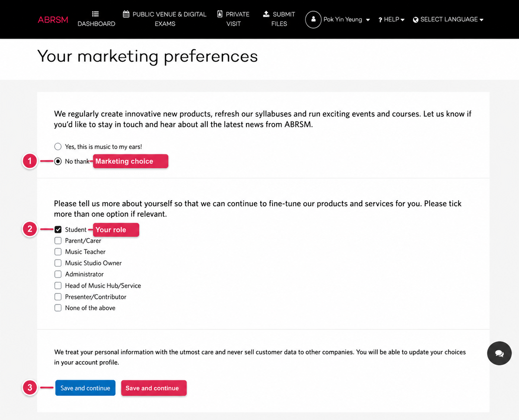This screenshot has width=519, height=420.
Task: Click the 'Your marketing preferences' heading
Action: (147, 56)
